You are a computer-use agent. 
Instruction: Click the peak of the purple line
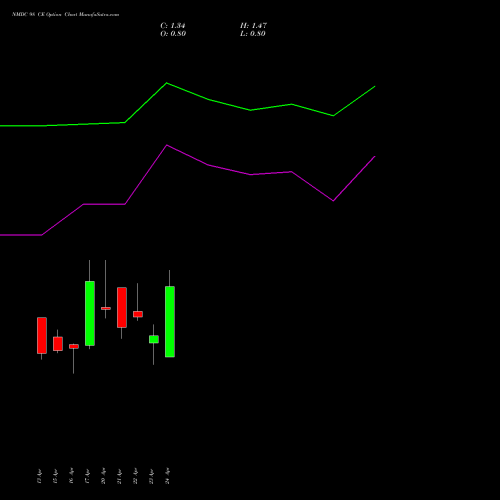(x=167, y=145)
